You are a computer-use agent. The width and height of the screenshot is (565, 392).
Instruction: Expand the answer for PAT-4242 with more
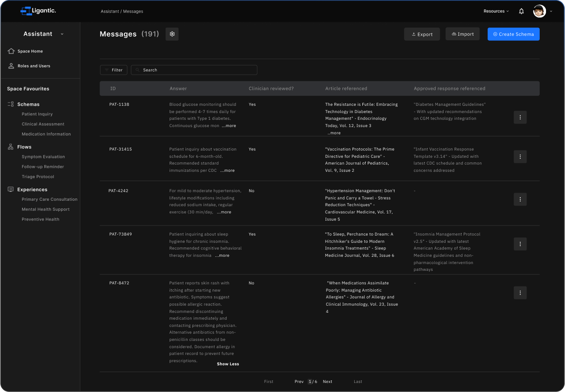pos(224,212)
